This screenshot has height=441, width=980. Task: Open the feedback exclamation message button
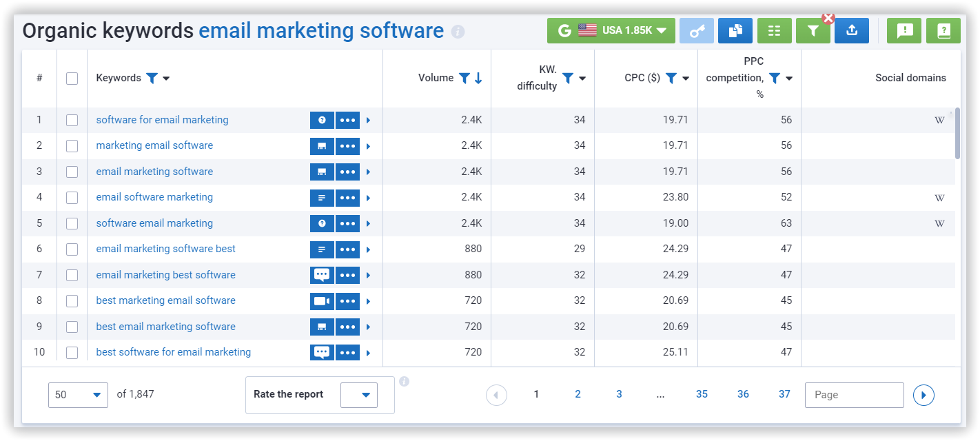pos(904,30)
